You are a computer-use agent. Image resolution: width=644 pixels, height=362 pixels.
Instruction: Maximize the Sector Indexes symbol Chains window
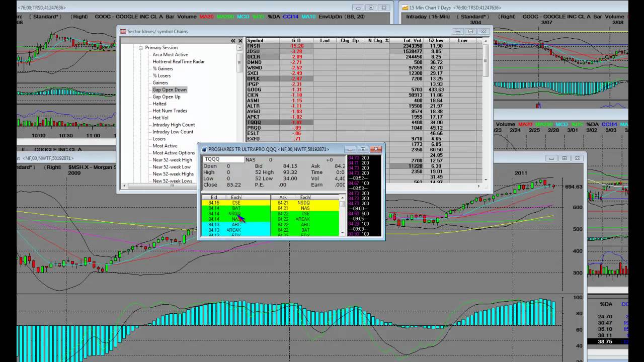(470, 31)
